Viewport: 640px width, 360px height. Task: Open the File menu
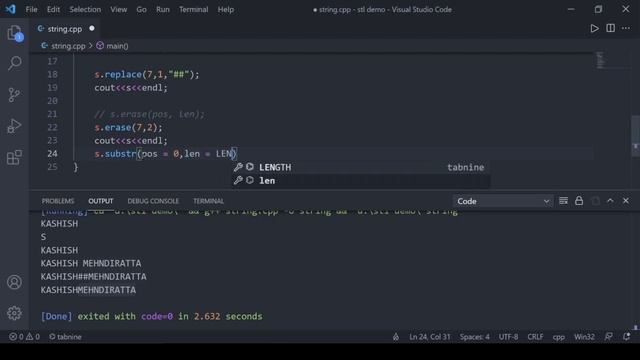tap(31, 9)
